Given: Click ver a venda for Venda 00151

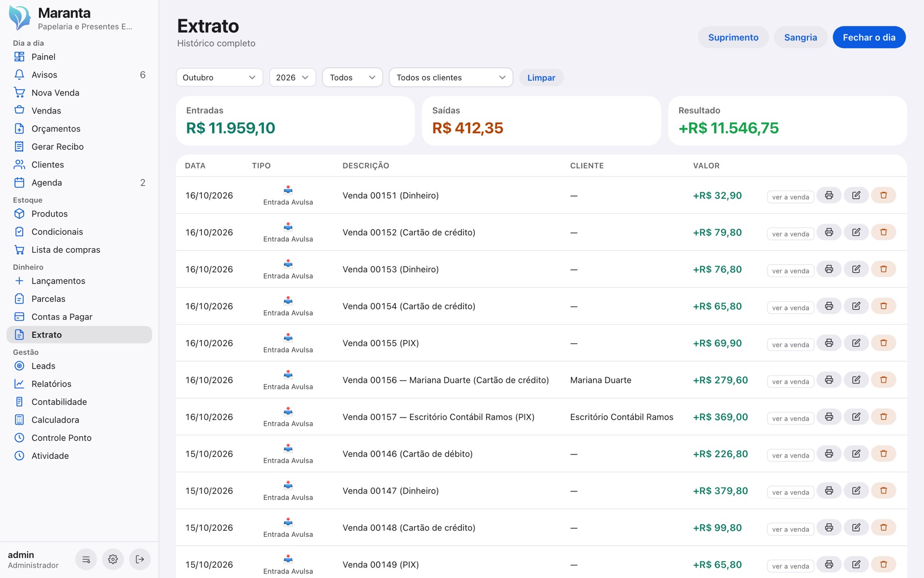Looking at the screenshot, I should [791, 197].
